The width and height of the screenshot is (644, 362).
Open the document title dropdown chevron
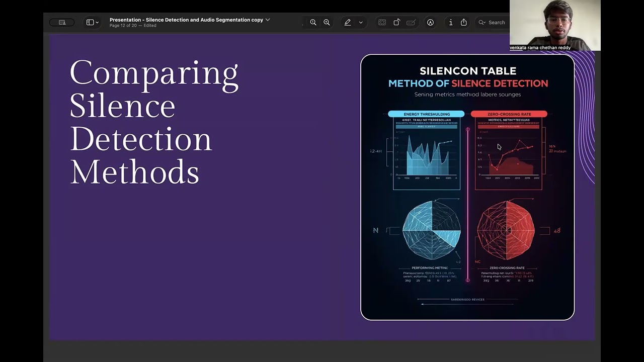click(268, 20)
